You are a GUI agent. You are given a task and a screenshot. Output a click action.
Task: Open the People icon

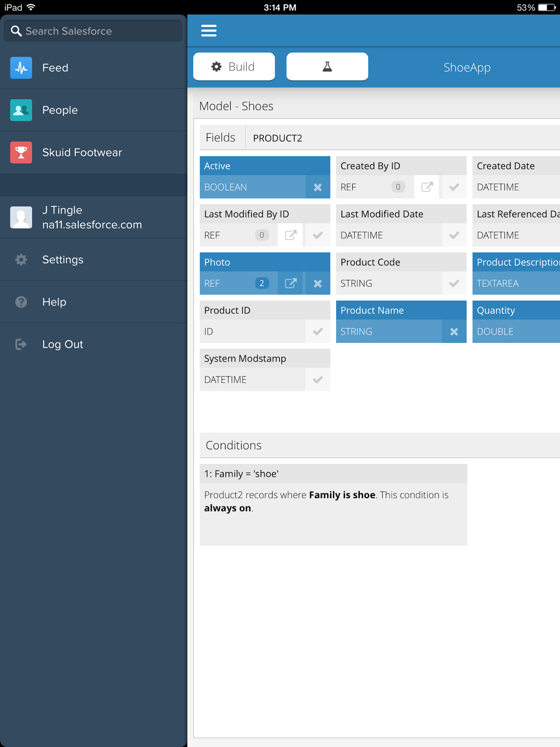point(21,110)
